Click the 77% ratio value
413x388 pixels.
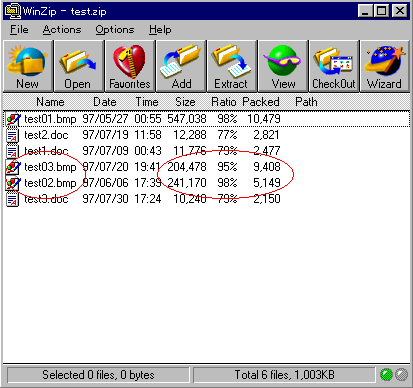[x=227, y=135]
